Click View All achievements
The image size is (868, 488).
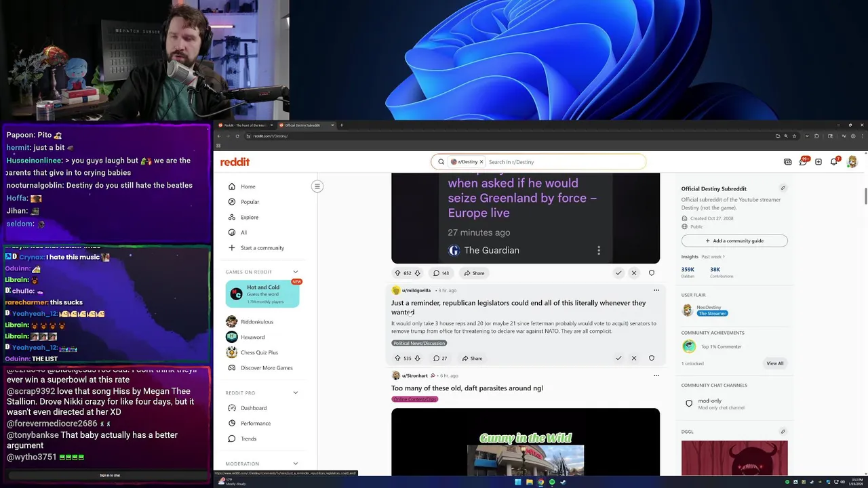pos(774,363)
